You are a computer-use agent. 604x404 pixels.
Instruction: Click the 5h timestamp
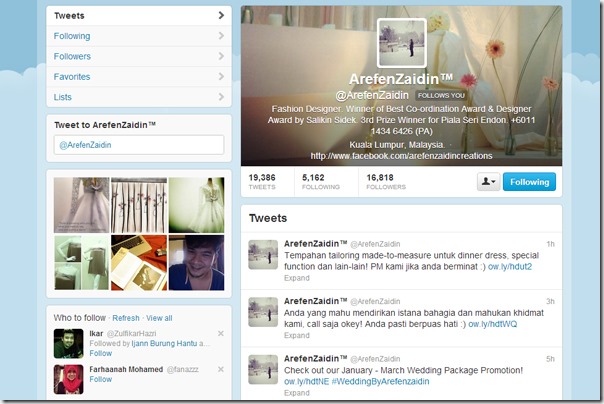point(550,359)
